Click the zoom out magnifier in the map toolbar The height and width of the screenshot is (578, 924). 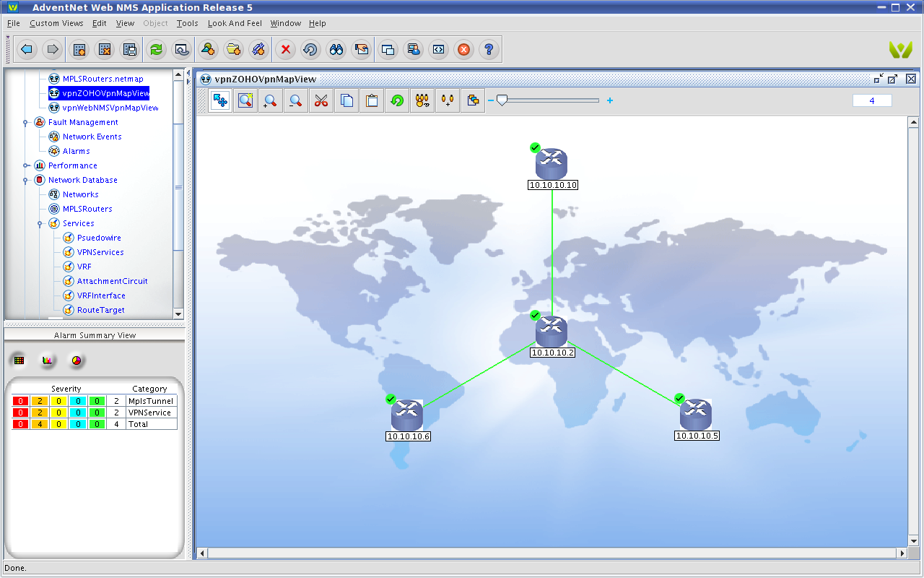pyautogui.click(x=296, y=101)
